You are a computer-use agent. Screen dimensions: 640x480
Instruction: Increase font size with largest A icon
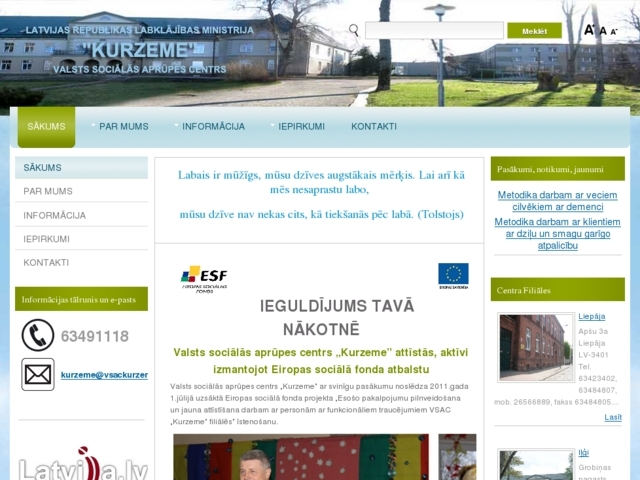pyautogui.click(x=589, y=30)
